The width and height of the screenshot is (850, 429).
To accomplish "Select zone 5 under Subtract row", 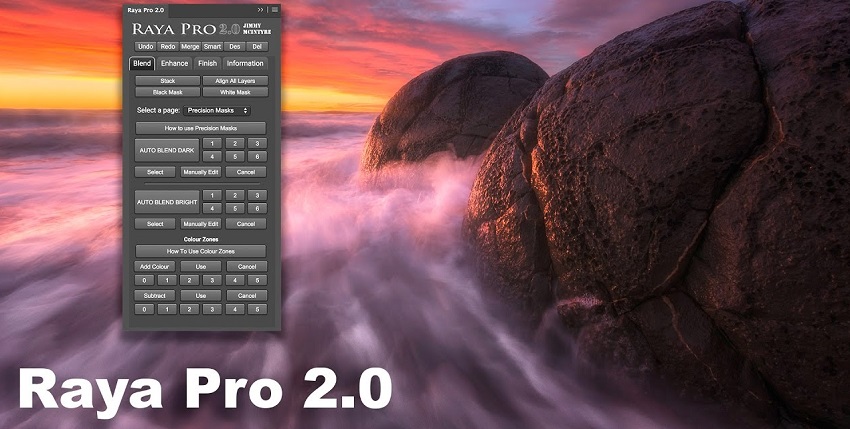I will pos(257,309).
